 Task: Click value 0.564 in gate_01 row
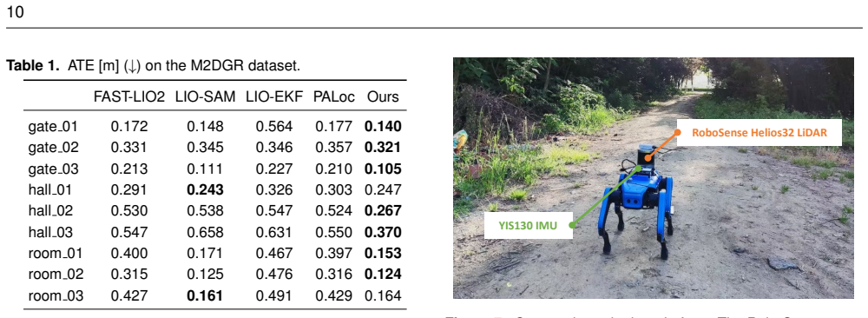tap(274, 127)
